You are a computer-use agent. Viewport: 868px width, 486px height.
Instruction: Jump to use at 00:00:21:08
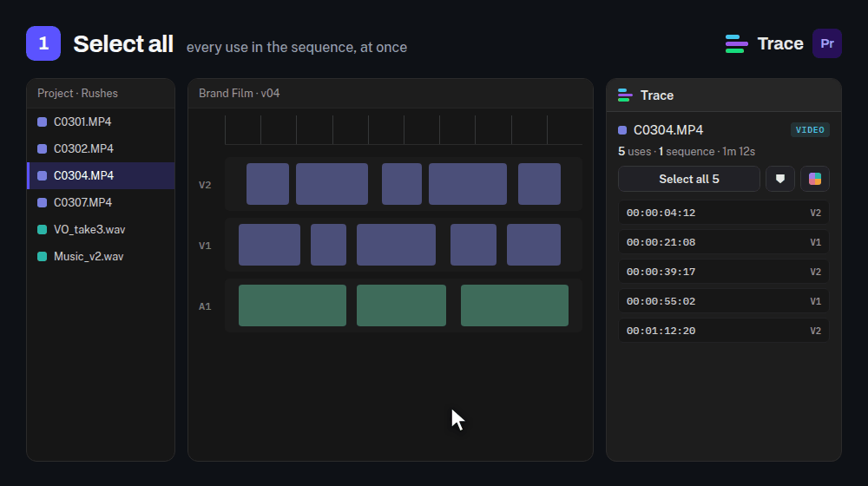coord(724,242)
